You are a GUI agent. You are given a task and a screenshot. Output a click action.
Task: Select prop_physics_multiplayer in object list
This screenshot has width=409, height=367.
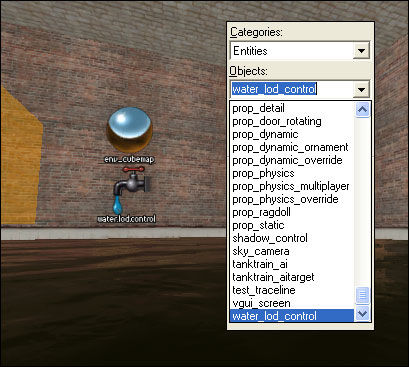292,186
